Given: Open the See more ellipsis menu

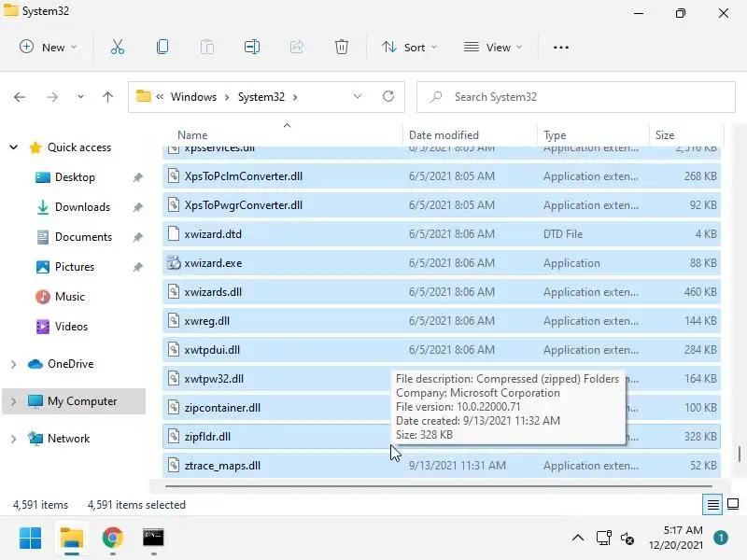Looking at the screenshot, I should coord(561,48).
